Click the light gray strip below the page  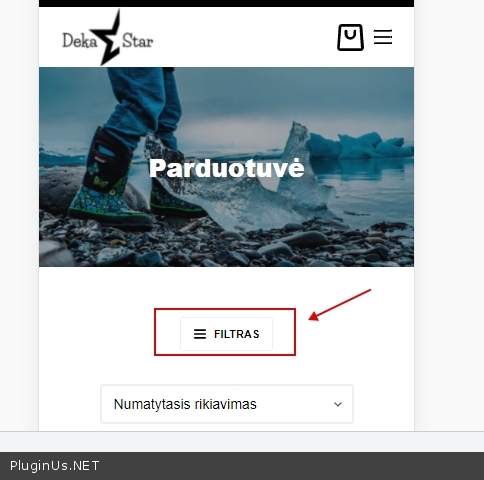[242, 442]
